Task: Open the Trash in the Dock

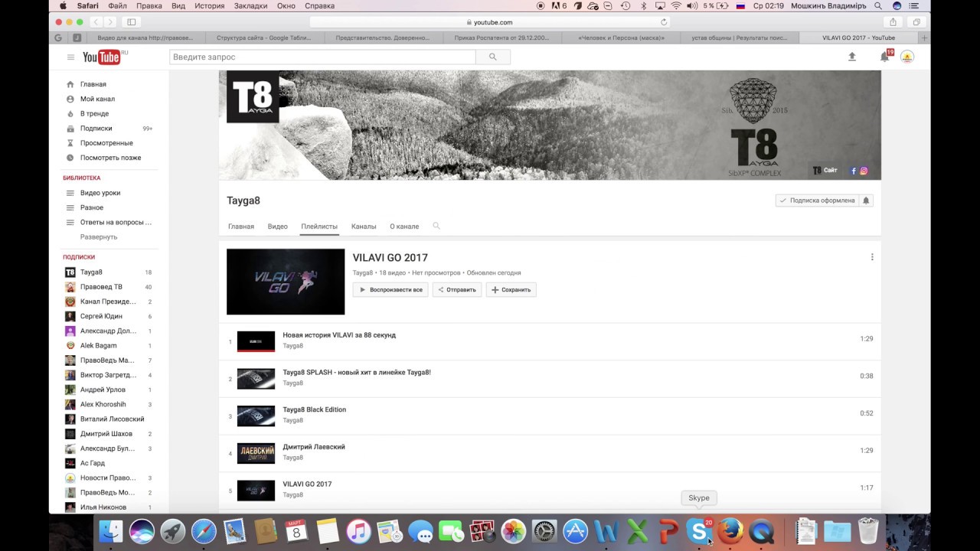Action: tap(868, 530)
